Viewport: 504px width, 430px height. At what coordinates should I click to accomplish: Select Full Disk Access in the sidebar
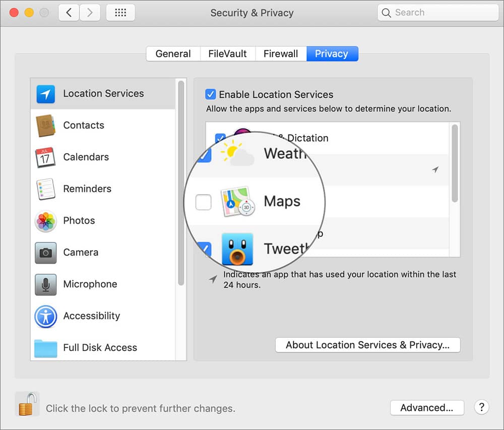pyautogui.click(x=100, y=347)
